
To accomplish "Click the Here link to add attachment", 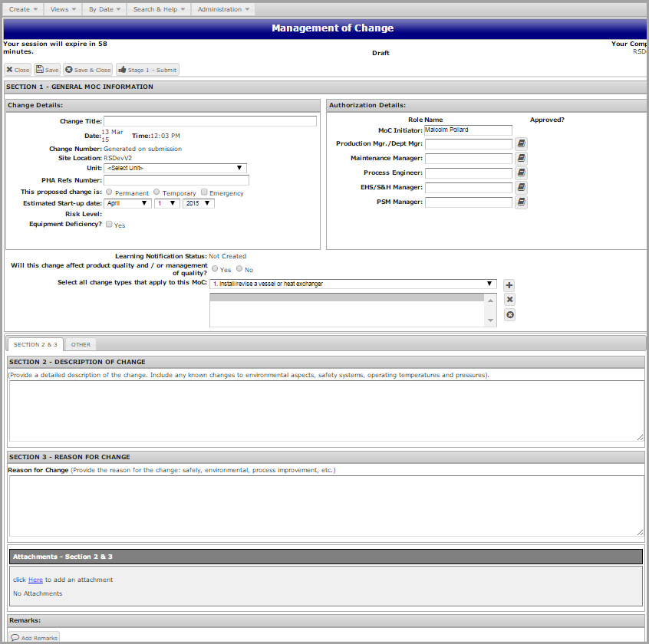I will [x=35, y=580].
